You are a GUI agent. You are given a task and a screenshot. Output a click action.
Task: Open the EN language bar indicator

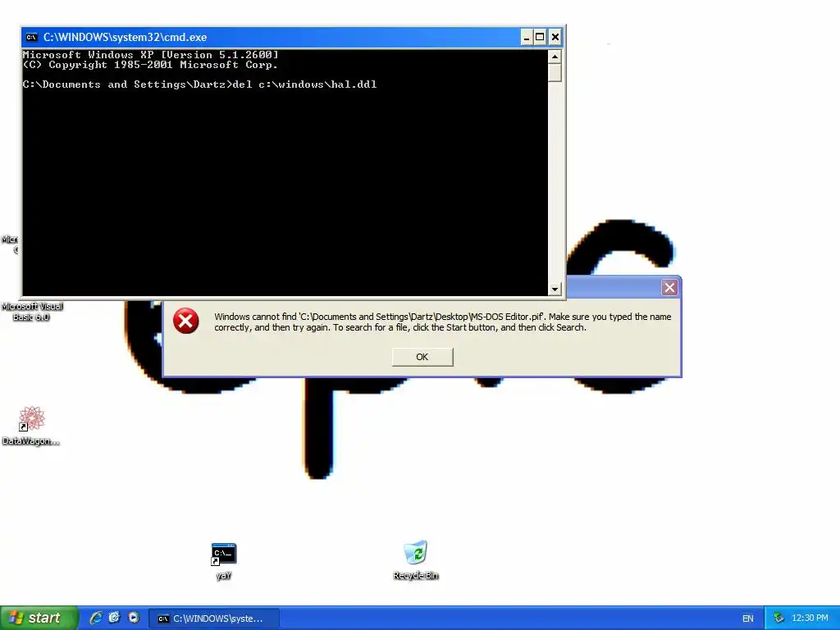tap(748, 619)
